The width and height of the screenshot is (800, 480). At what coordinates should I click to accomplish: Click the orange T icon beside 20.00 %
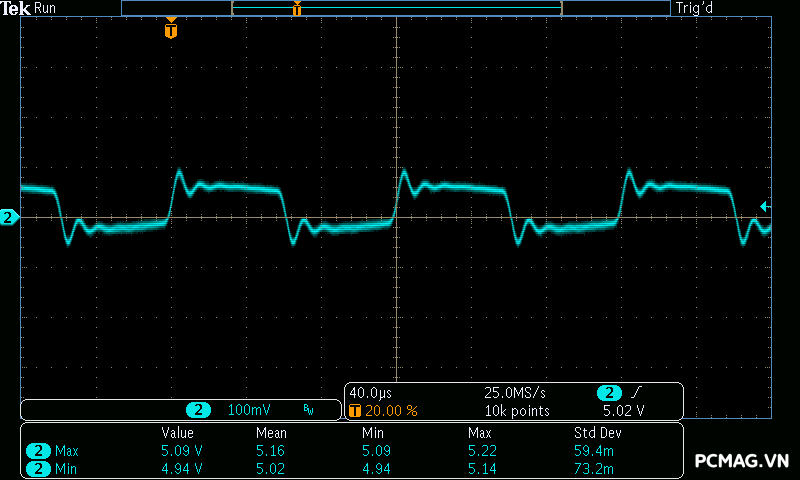[x=354, y=411]
